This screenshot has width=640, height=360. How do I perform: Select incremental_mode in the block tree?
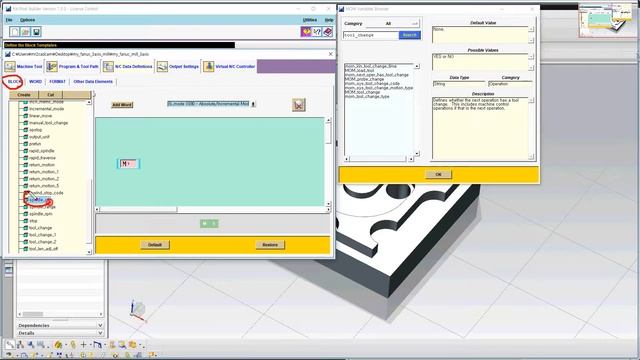click(47, 109)
